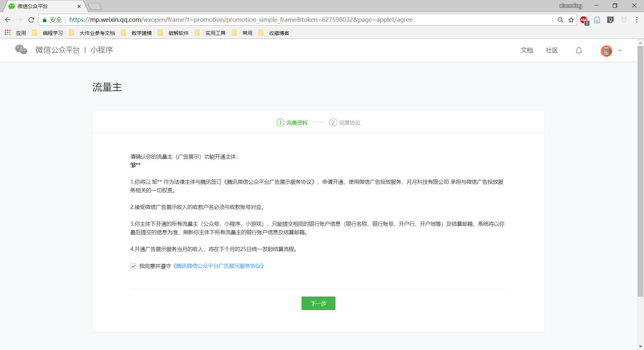The width and height of the screenshot is (644, 350).
Task: Click the green secure padlock icon
Action: point(44,20)
